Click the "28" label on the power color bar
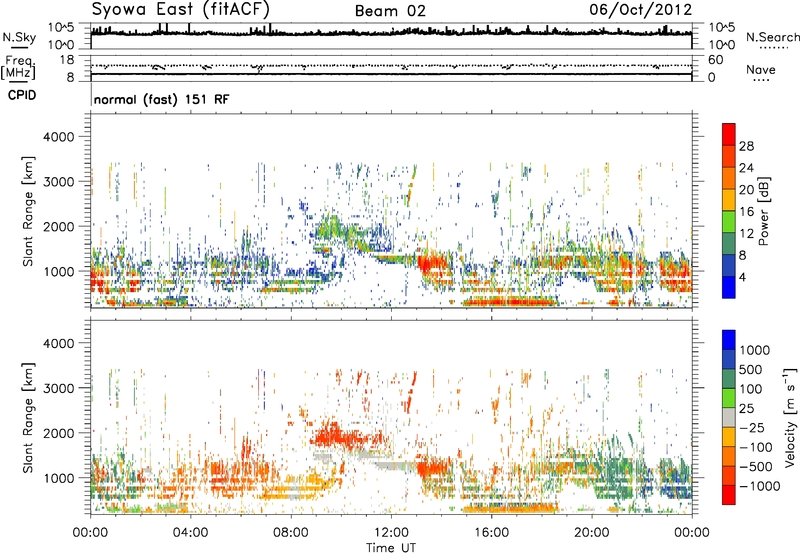 pyautogui.click(x=746, y=146)
